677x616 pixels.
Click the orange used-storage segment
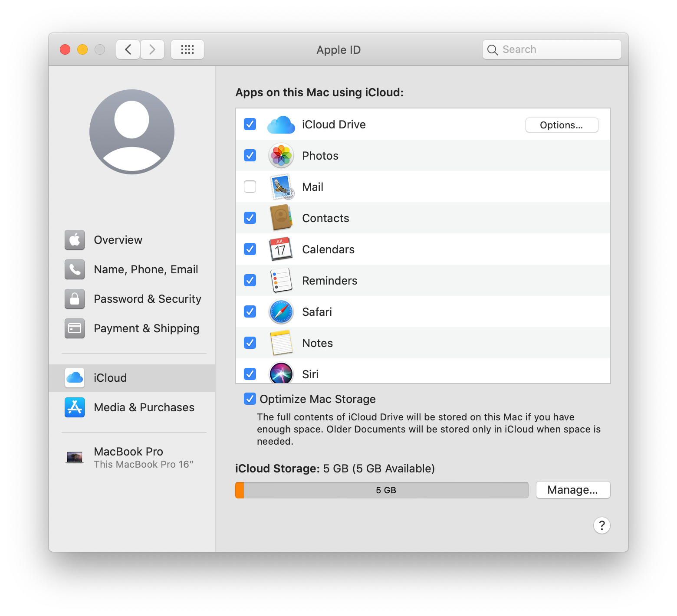[240, 490]
